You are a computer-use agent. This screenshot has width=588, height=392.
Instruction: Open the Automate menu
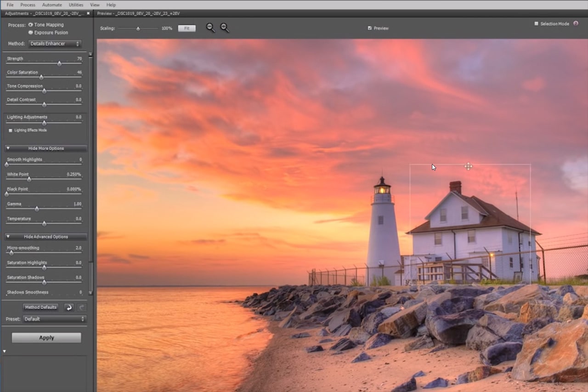click(52, 5)
